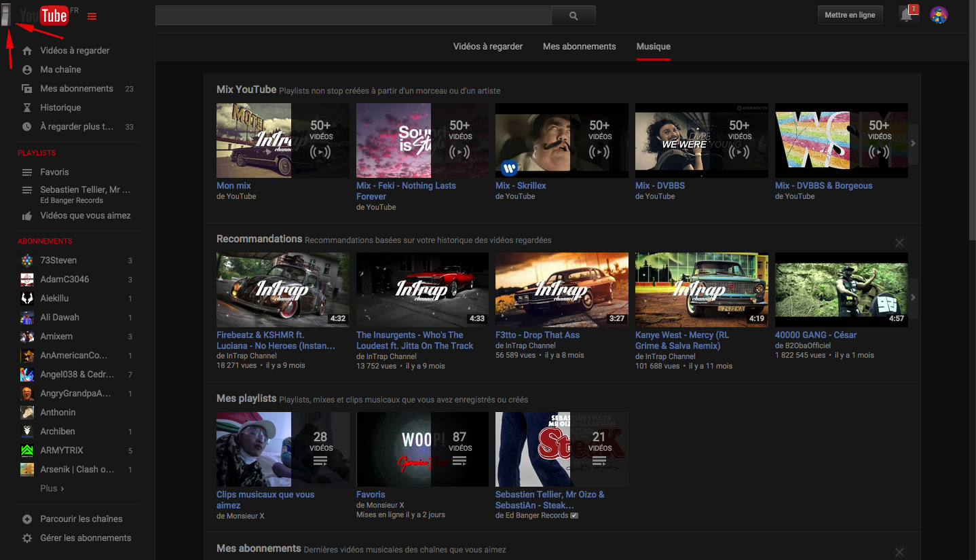The height and width of the screenshot is (560, 976).
Task: Open Clips musicaux que vous aimez thumbnail
Action: 283,449
